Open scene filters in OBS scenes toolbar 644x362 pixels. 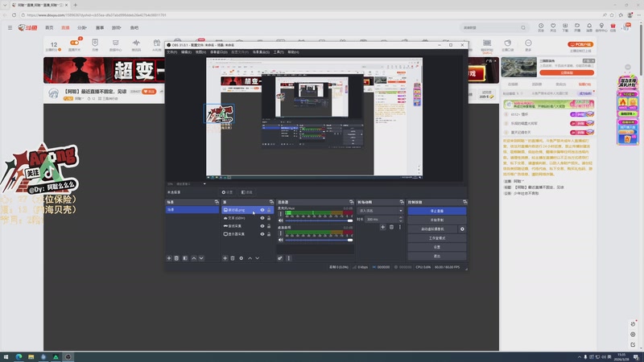click(185, 258)
